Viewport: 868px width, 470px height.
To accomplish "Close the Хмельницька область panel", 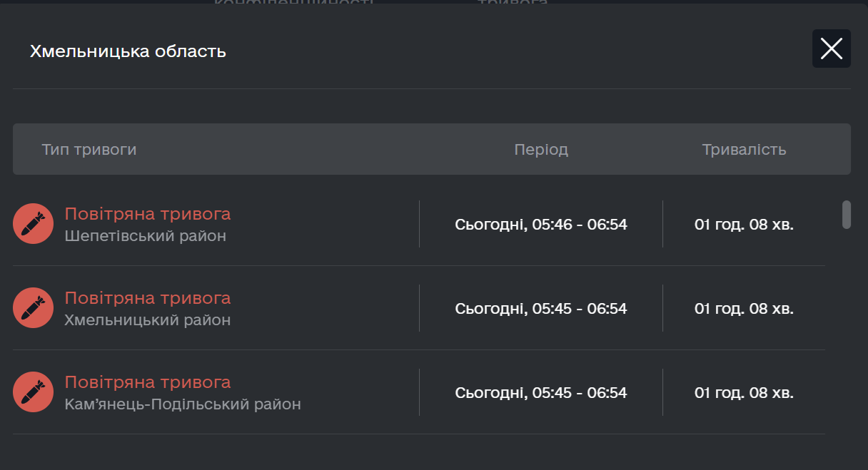I will click(831, 48).
